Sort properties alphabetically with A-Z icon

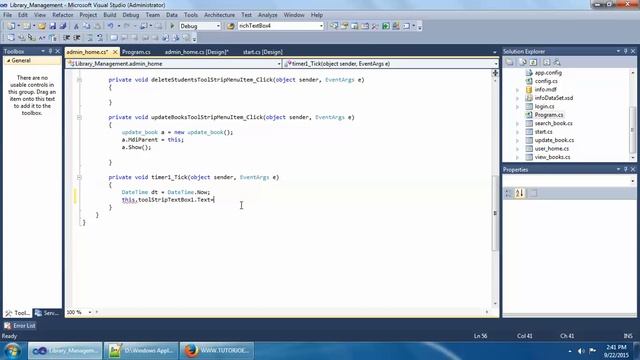coord(520,193)
